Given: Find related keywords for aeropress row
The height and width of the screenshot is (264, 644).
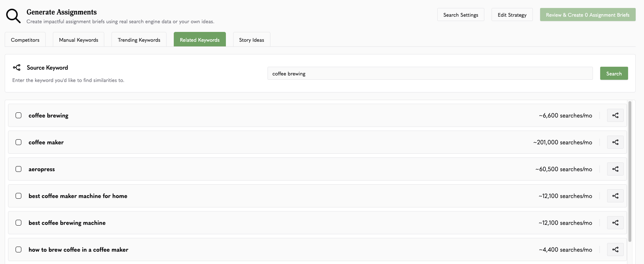Looking at the screenshot, I should [x=615, y=169].
